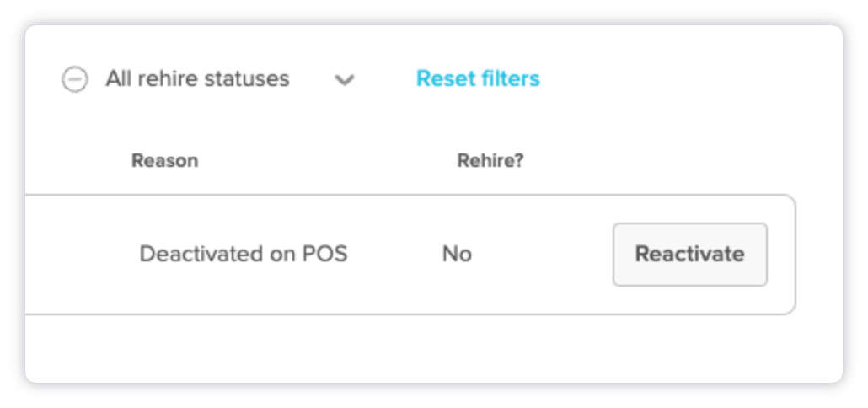Expand the chevron arrow next to rehire statuses

point(344,80)
